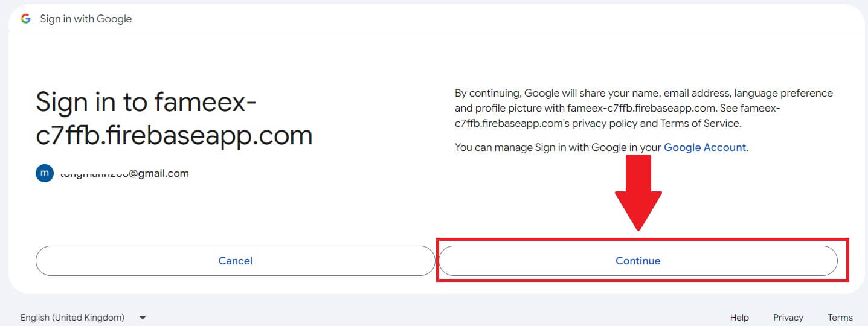Viewport: 868px width, 326px height.
Task: Select the English (United Kingdom) language label
Action: tap(72, 318)
